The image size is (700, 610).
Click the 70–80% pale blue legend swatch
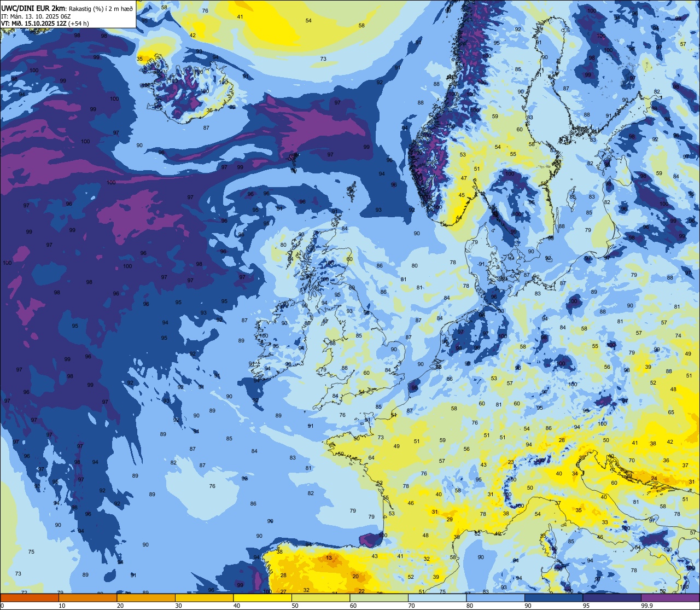click(x=437, y=598)
